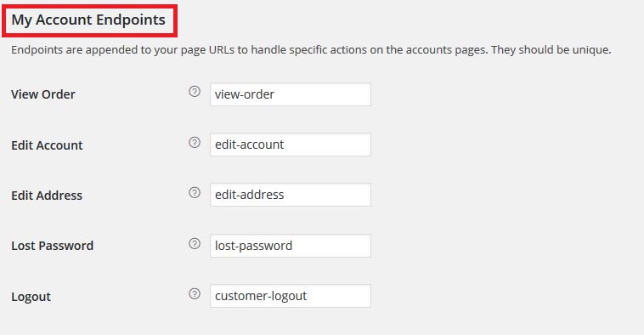Click the help icon beside Lost Password
This screenshot has width=644, height=335.
click(195, 243)
